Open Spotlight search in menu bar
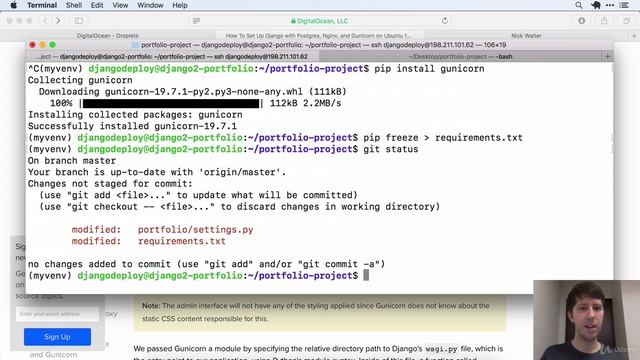 click(x=579, y=5)
